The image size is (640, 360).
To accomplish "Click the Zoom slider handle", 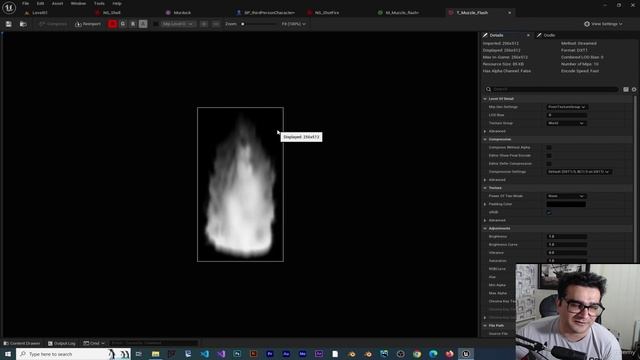I will click(x=242, y=24).
